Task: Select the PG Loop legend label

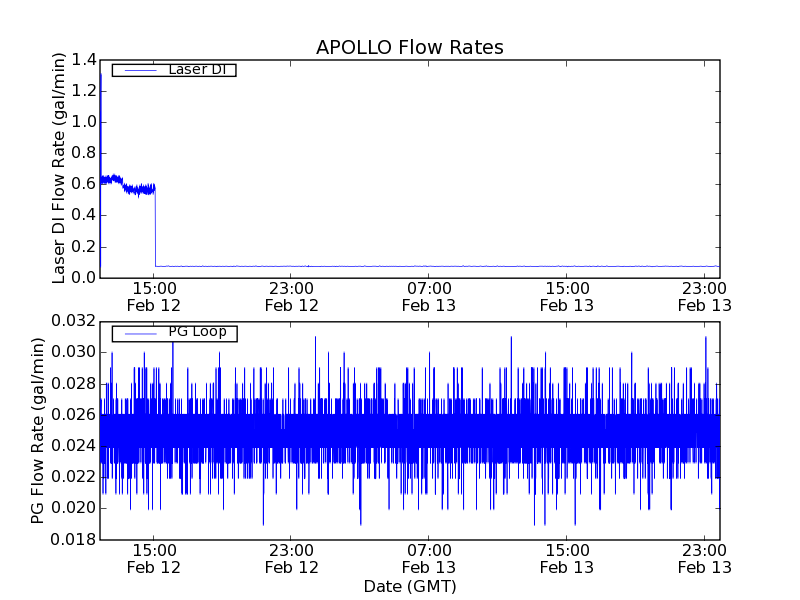Action: (197, 332)
